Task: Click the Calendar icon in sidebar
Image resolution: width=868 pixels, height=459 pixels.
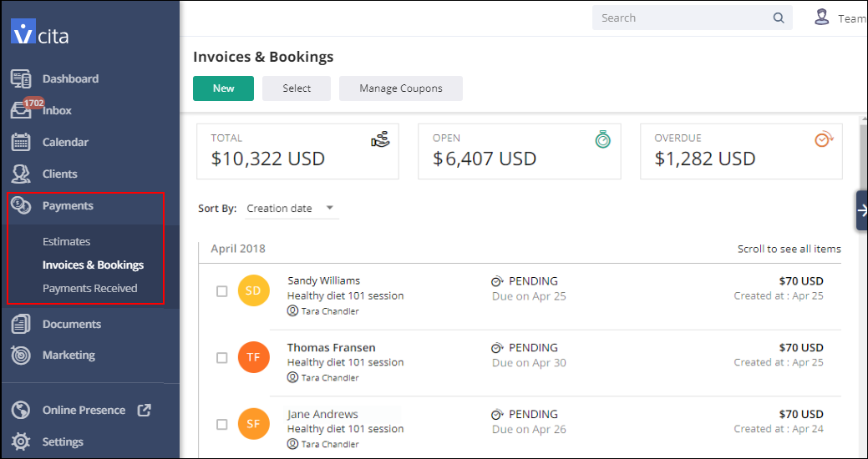Action: (x=21, y=142)
